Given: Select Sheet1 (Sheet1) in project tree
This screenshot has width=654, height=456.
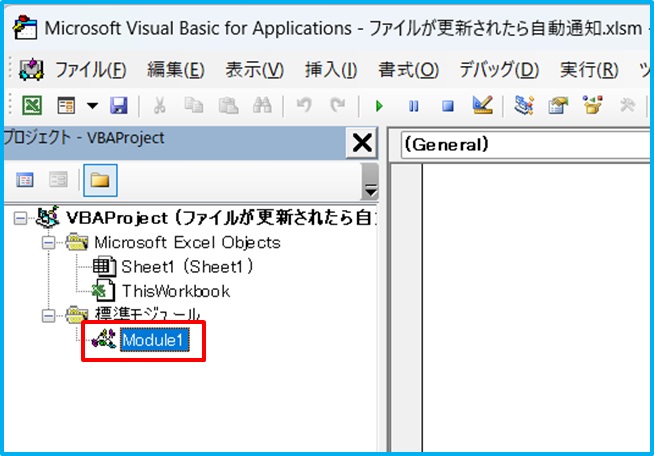Looking at the screenshot, I should coord(187,267).
